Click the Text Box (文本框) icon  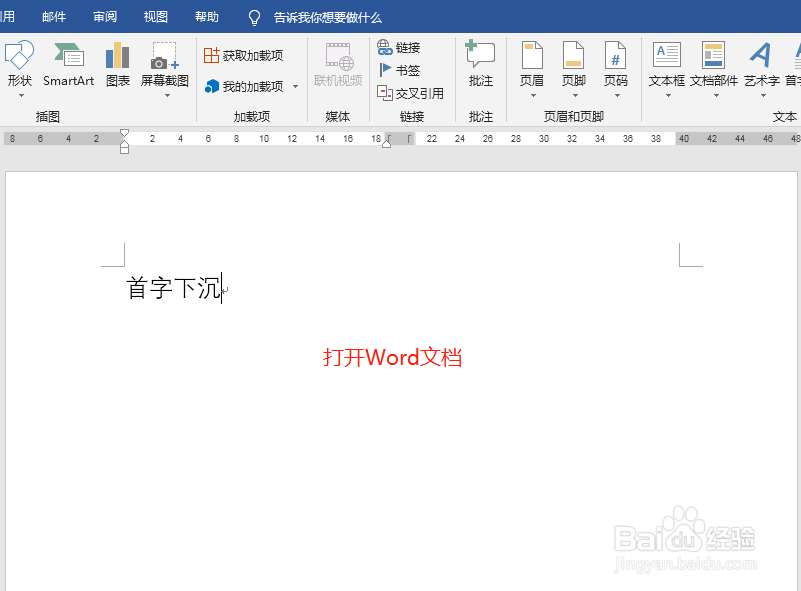(667, 55)
